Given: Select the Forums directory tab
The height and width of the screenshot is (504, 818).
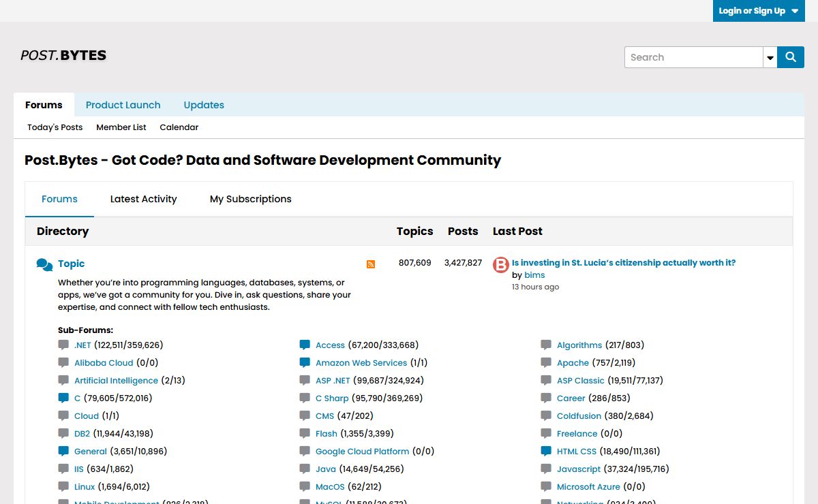Looking at the screenshot, I should click(x=59, y=199).
